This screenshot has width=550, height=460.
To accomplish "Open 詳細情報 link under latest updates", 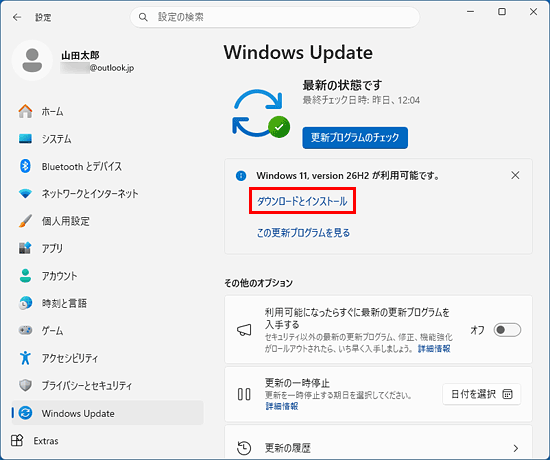I will click(x=434, y=348).
